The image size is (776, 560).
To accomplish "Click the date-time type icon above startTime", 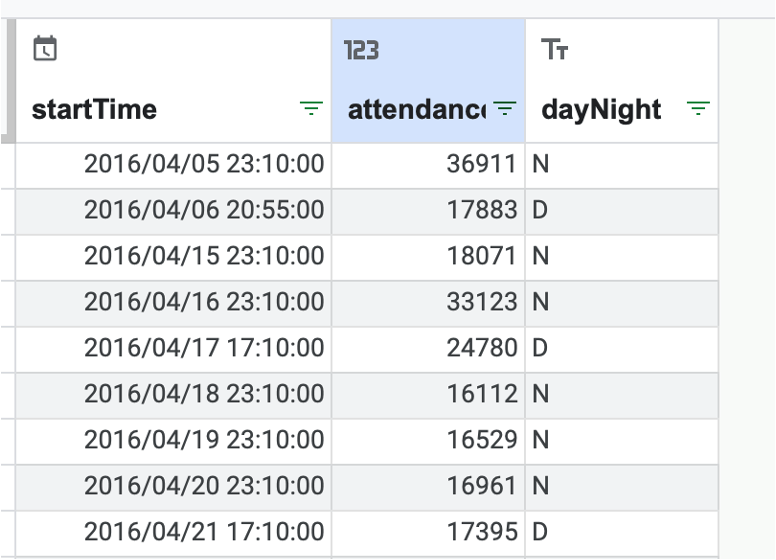I will pos(45,48).
